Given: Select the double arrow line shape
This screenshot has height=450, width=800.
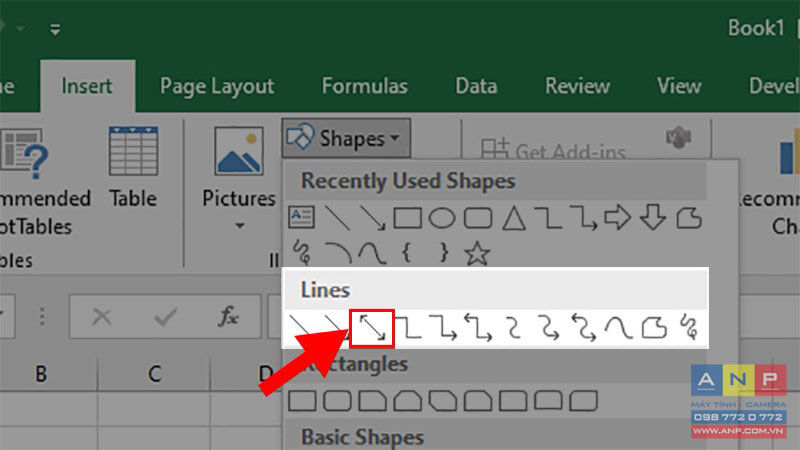Looking at the screenshot, I should point(372,328).
